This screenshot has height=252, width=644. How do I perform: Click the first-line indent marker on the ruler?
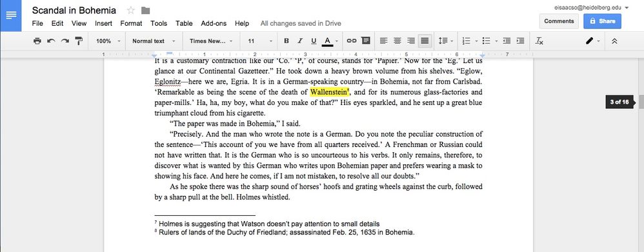(x=169, y=53)
